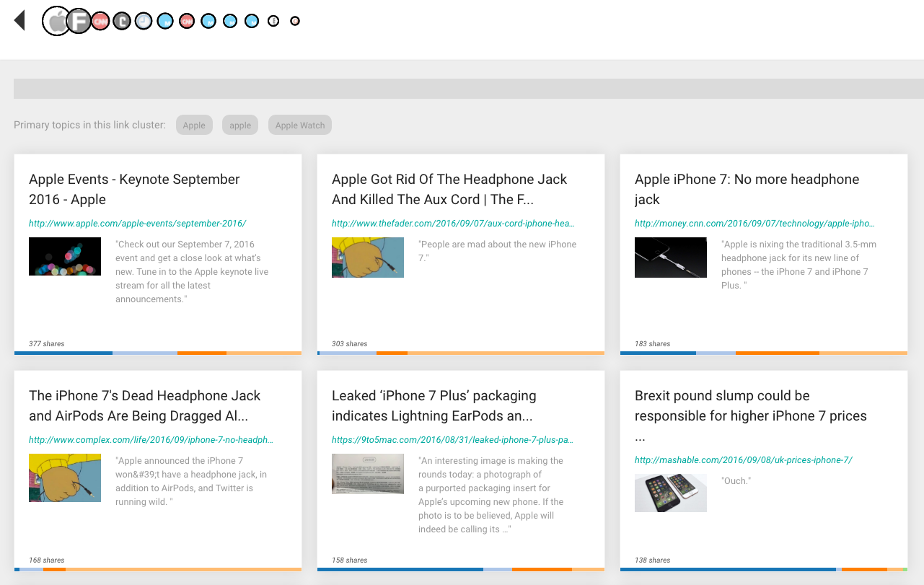
Task: Visit the money.cnn.com article URL
Action: click(754, 224)
